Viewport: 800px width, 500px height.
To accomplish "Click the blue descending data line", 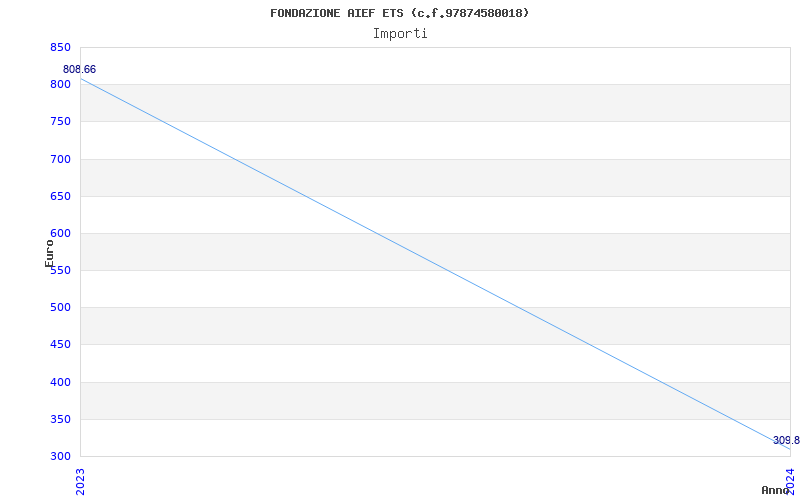I will tap(435, 264).
